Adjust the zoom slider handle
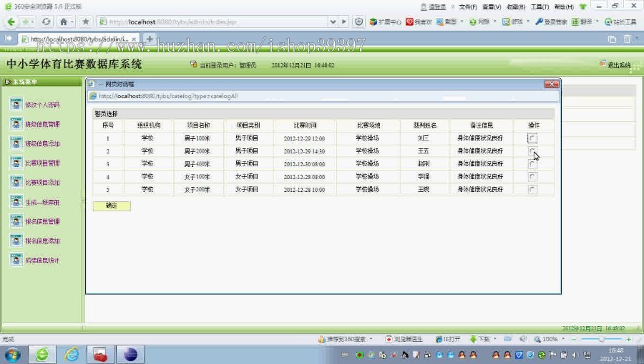Screen dimensions: 644x364 coord(601,339)
